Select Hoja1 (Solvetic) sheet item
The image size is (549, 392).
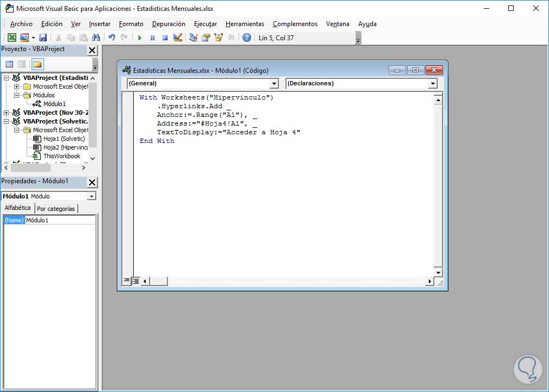(64, 139)
